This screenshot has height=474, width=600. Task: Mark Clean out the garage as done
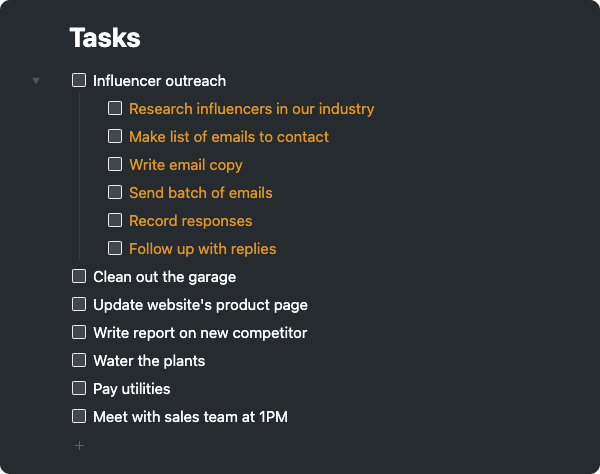pos(79,276)
